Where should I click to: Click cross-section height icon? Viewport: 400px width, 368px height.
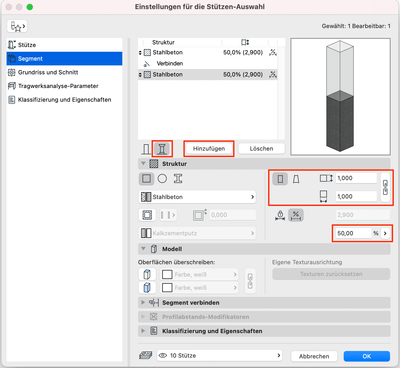coord(326,178)
